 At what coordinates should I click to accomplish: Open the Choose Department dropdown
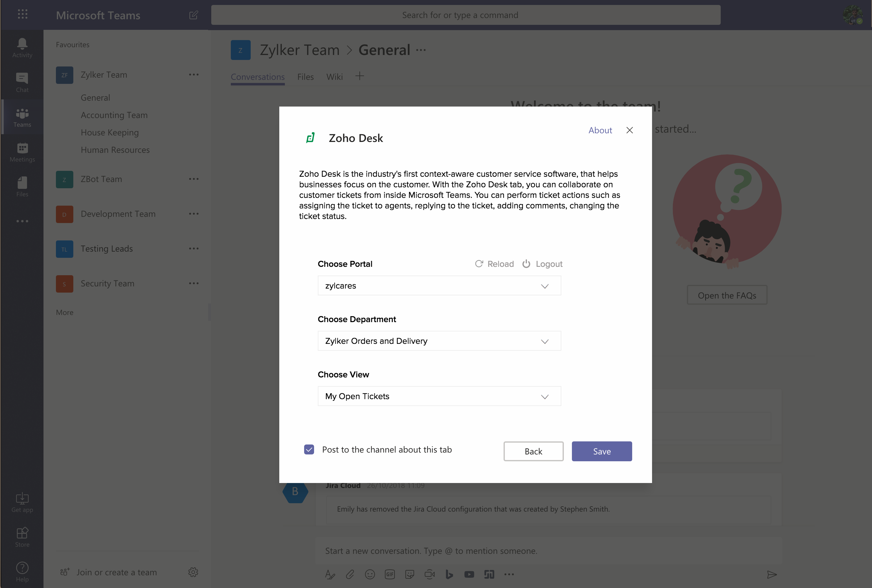(439, 341)
